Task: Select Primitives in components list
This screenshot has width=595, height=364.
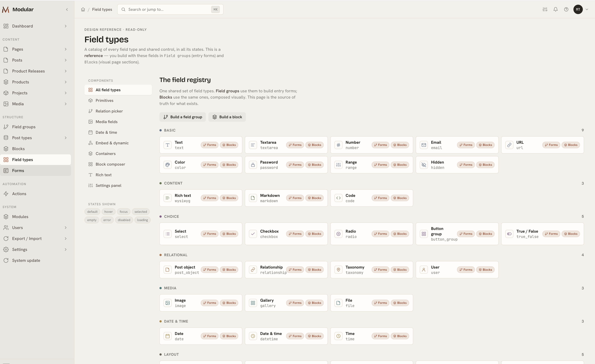Action: [x=118, y=100]
